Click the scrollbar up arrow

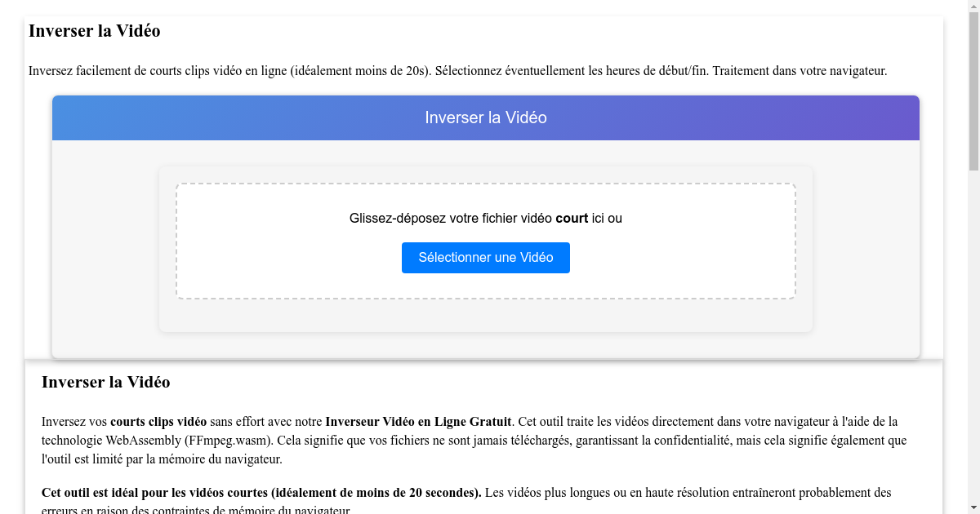click(973, 6)
